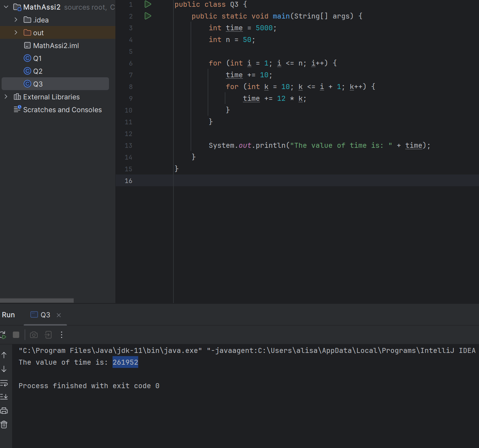Click the java.exe command line in console
This screenshot has width=479, height=448.
[247, 350]
